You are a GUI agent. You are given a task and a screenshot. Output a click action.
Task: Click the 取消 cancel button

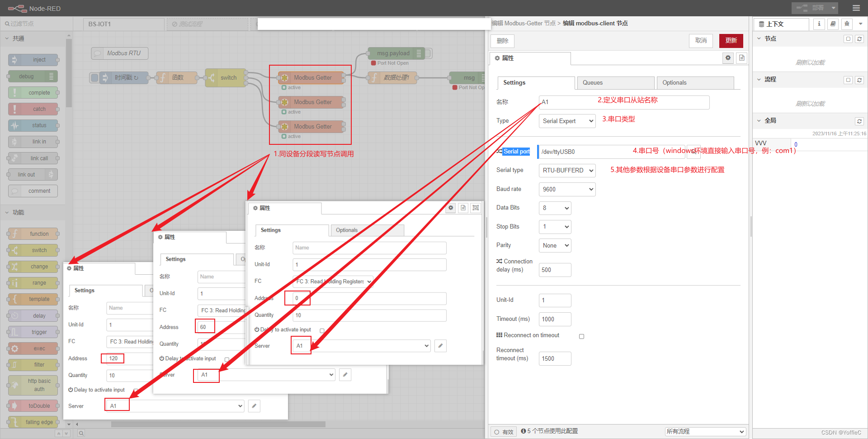tap(701, 41)
